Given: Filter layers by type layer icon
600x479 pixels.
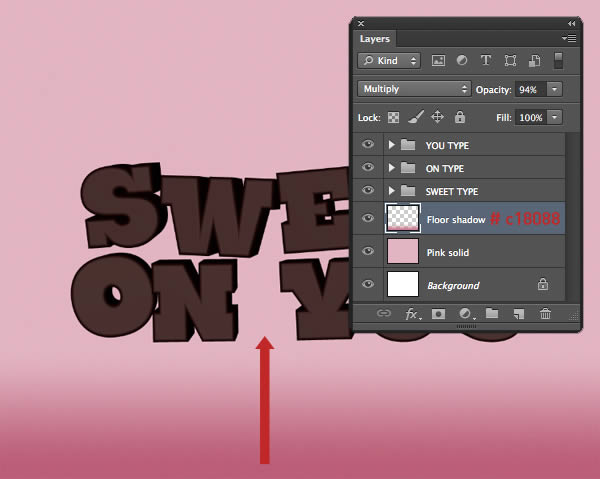Looking at the screenshot, I should [x=486, y=60].
